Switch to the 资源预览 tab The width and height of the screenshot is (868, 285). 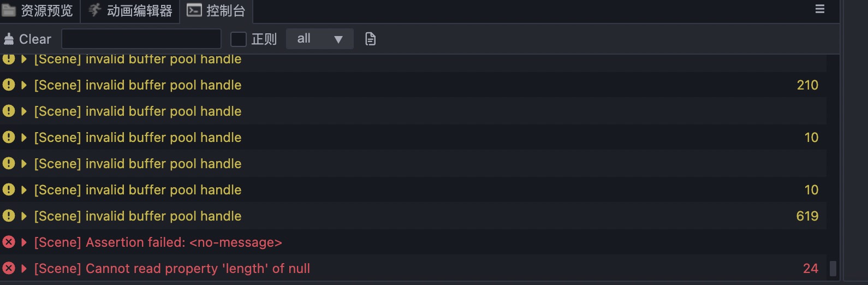38,11
